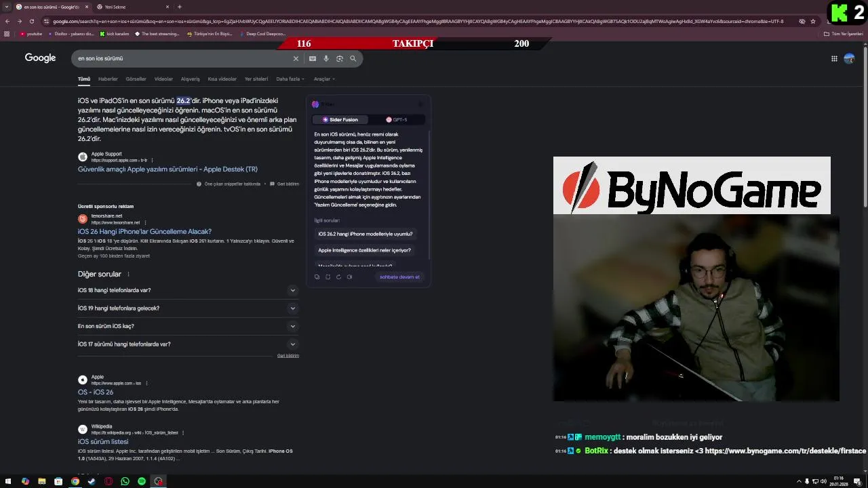Select the Haberler search tab
The height and width of the screenshot is (488, 868).
point(108,79)
